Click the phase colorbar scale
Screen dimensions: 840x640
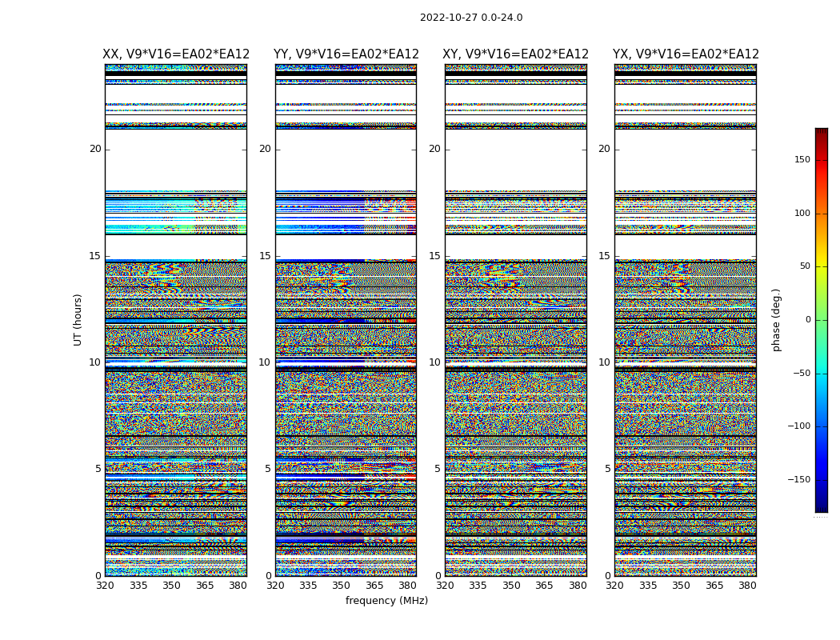[822, 320]
